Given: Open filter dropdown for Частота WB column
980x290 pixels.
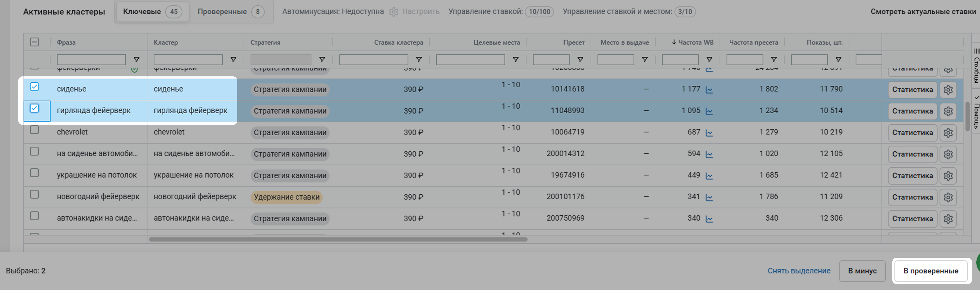Looking at the screenshot, I should click(x=709, y=59).
